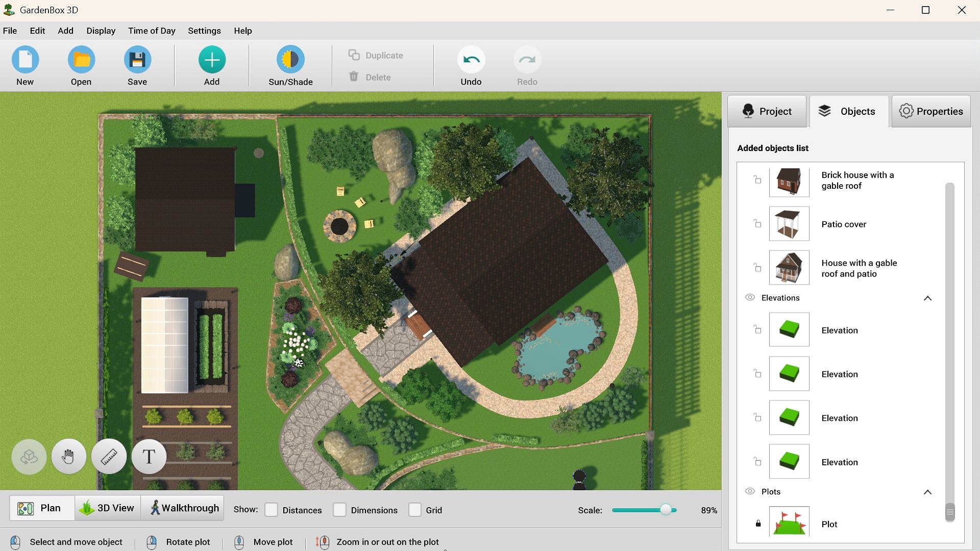Enable the Dimensions checkbox
Screen dimensions: 980x551
[x=339, y=510]
